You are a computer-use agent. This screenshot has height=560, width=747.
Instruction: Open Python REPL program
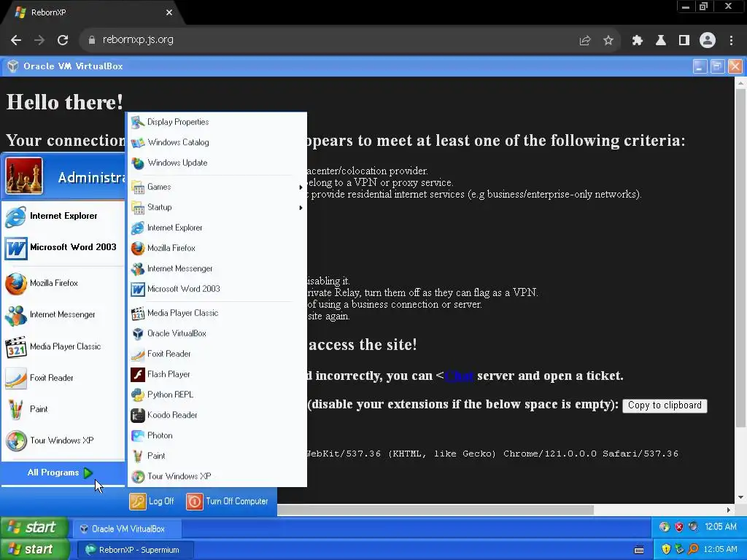217,394
